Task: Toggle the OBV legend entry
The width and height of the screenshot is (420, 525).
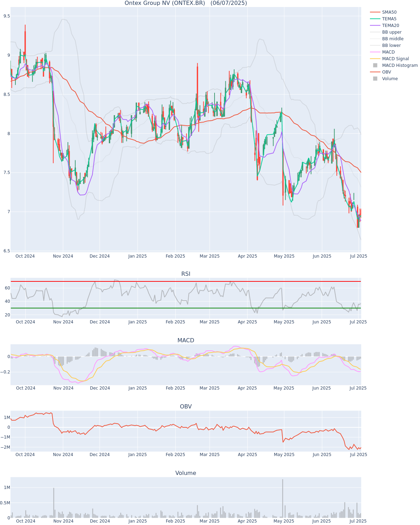Action: click(x=381, y=72)
